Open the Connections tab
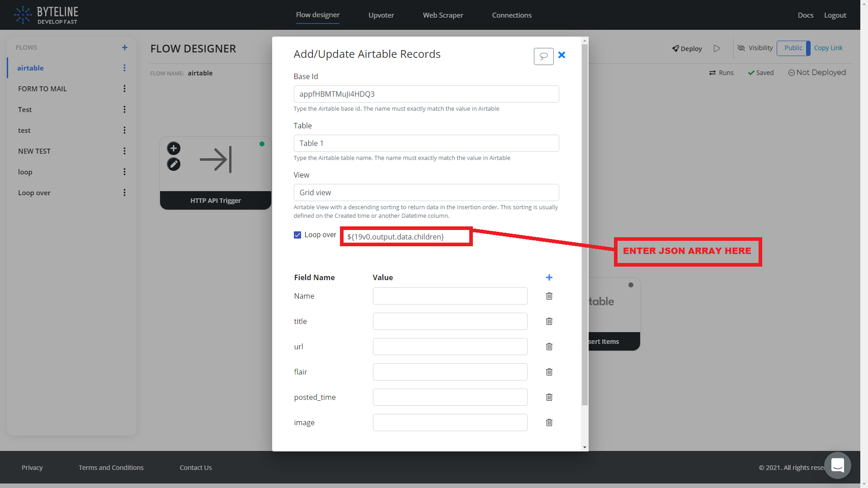The image size is (868, 488). (512, 15)
